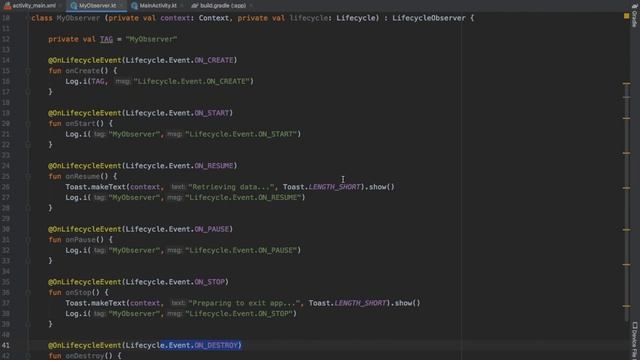Click fold end marker on line 39
Viewport: 640px width, 360px height.
coord(28,324)
